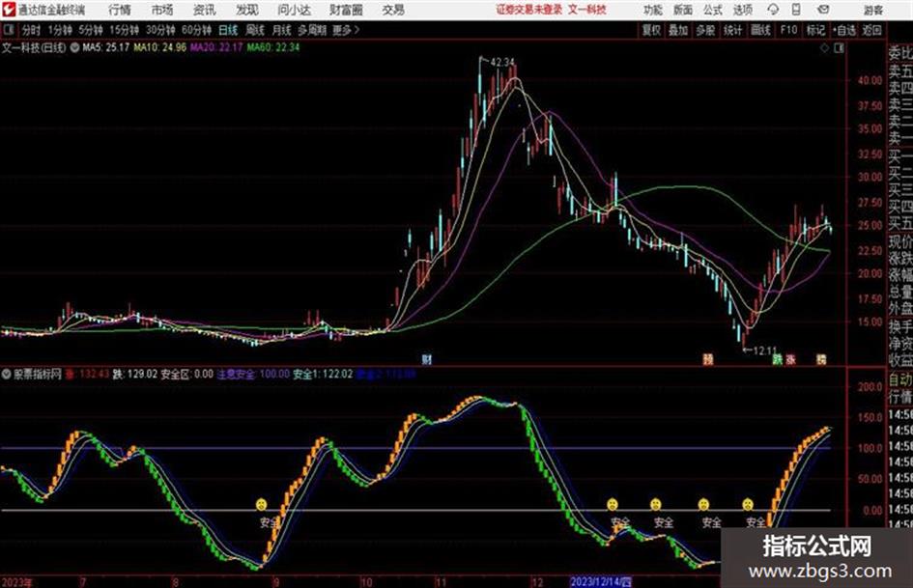The height and width of the screenshot is (588, 913).
Task: Open the 市场 menu
Action: (x=162, y=10)
